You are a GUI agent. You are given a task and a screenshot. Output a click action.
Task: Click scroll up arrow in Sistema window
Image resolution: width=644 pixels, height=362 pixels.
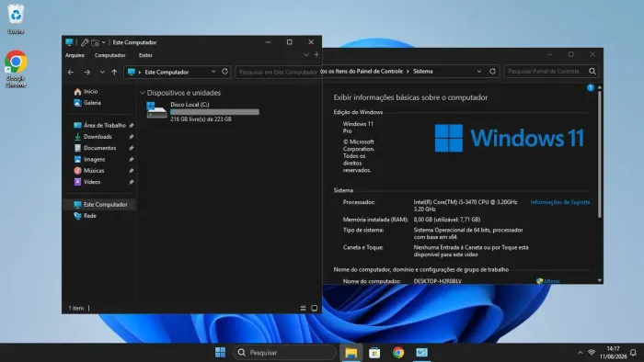[600, 87]
